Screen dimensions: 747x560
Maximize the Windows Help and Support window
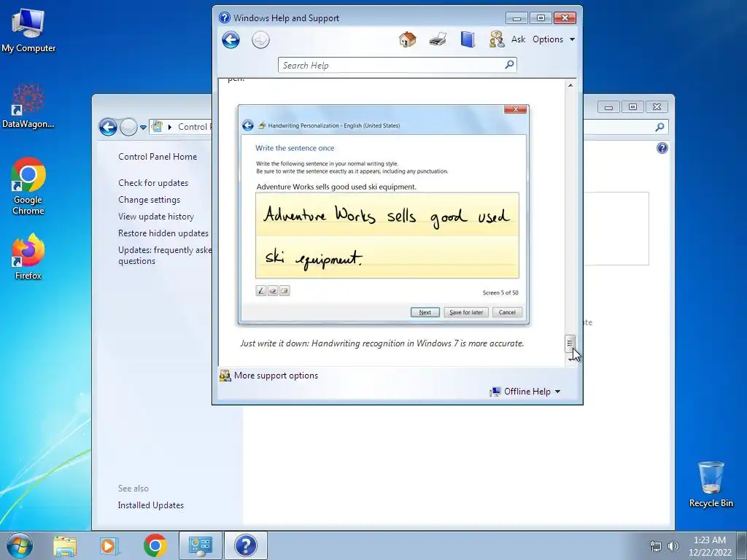tap(541, 18)
